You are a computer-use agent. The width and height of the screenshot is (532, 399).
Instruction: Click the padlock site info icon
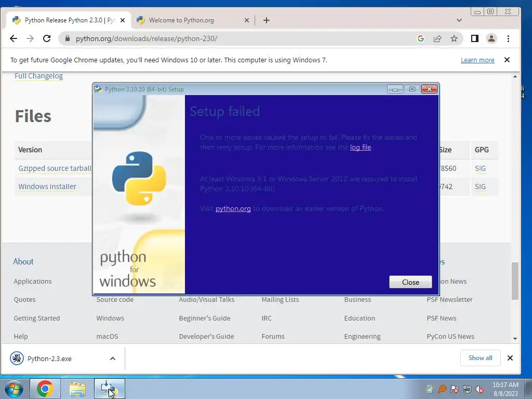tap(68, 38)
